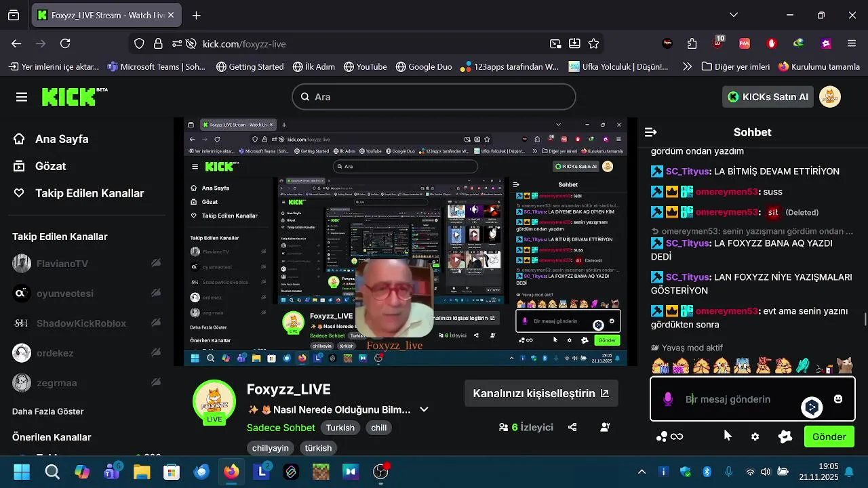This screenshot has width=868, height=488.
Task: Click the floating send-arrow extension icon
Action: pos(812,407)
